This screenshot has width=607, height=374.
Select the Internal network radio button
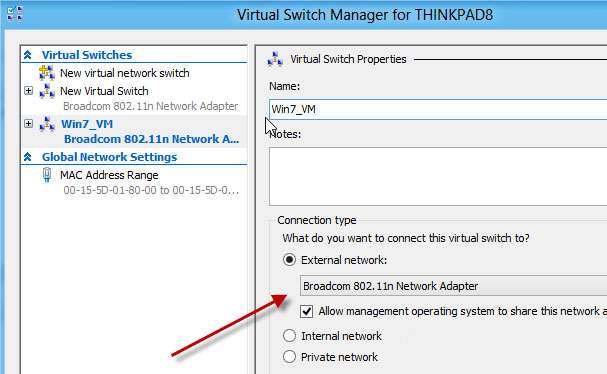point(290,335)
